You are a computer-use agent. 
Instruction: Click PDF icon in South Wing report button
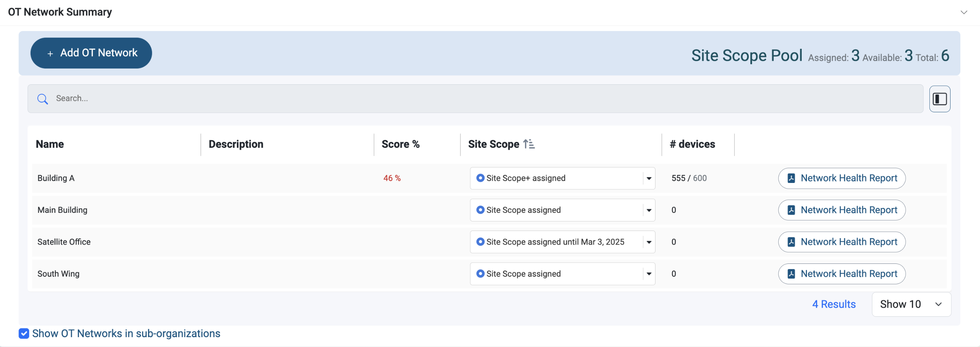pyautogui.click(x=791, y=274)
